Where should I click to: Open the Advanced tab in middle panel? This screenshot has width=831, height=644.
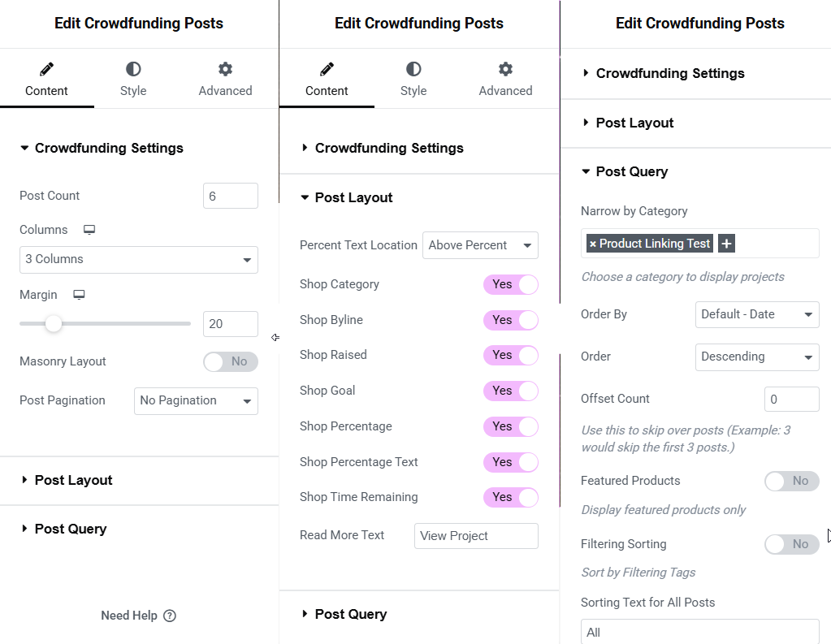pos(505,80)
